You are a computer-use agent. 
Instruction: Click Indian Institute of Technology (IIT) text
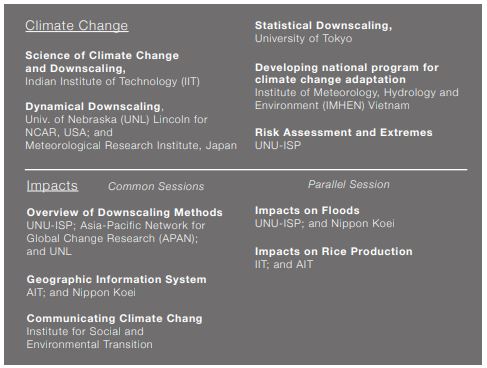click(112, 81)
